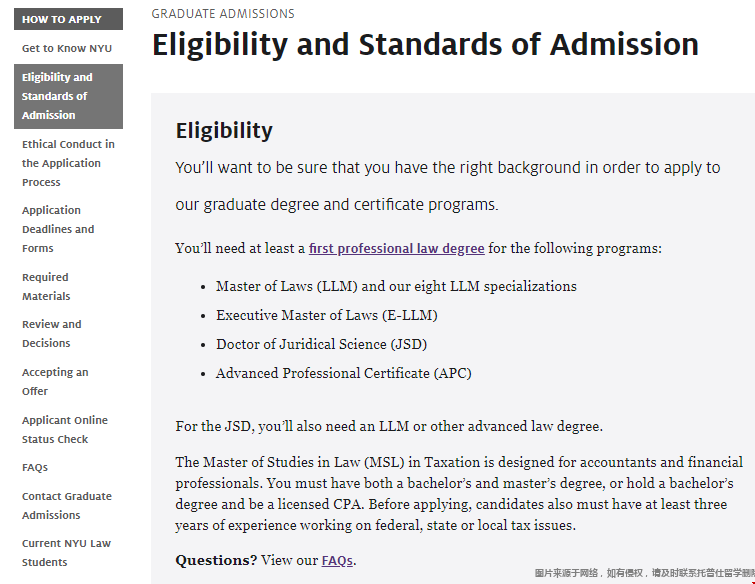Click the Doctor of Juridical Science bullet

pyautogui.click(x=321, y=344)
